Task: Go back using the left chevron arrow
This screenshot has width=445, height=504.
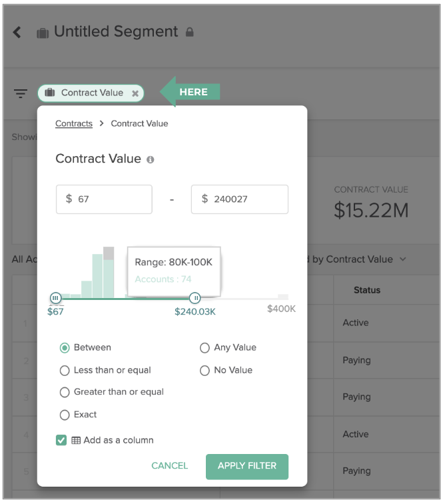Action: click(17, 32)
